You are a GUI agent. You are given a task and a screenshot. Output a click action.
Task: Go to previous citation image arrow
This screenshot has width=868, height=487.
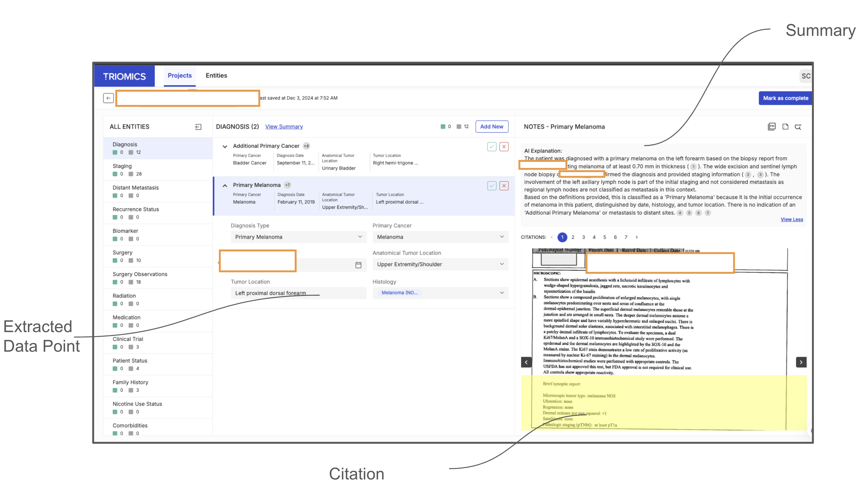point(526,362)
